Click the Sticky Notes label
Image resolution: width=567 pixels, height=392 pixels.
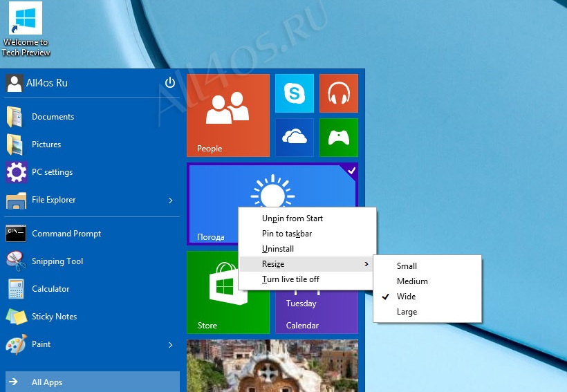tap(54, 317)
